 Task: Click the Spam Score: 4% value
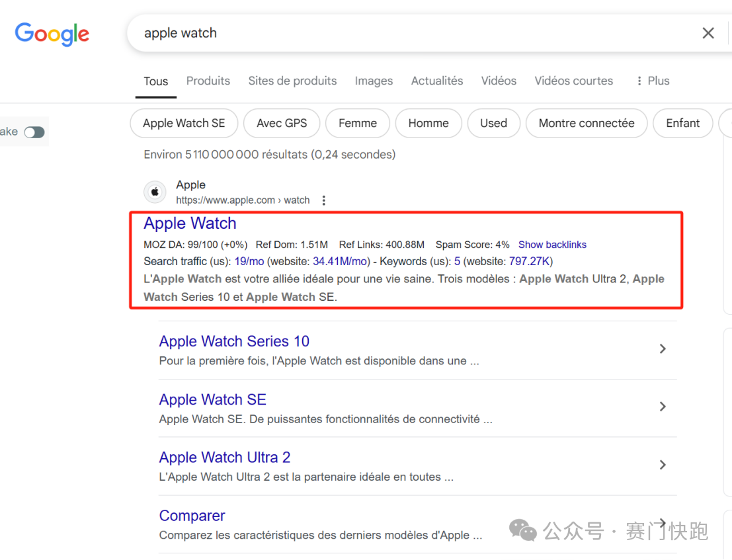pos(472,245)
